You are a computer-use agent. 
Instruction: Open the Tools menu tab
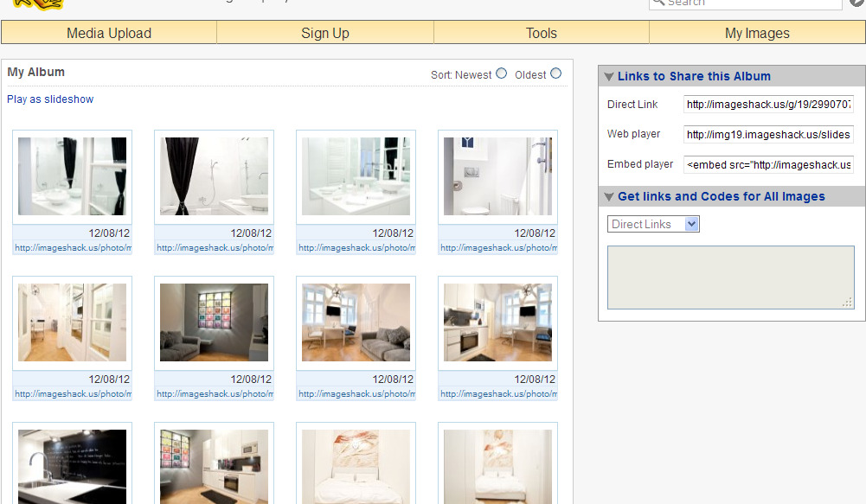(542, 33)
